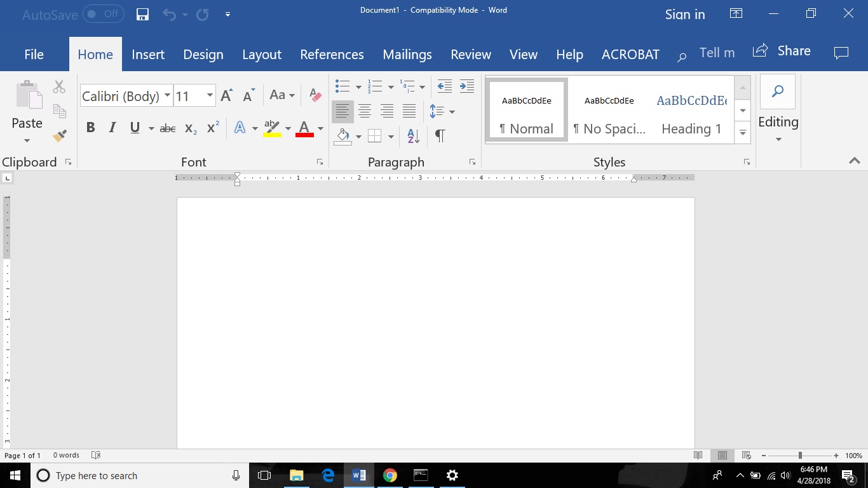Screen dimensions: 868x488
Task: Open the line spacing dropdown
Action: [452, 111]
